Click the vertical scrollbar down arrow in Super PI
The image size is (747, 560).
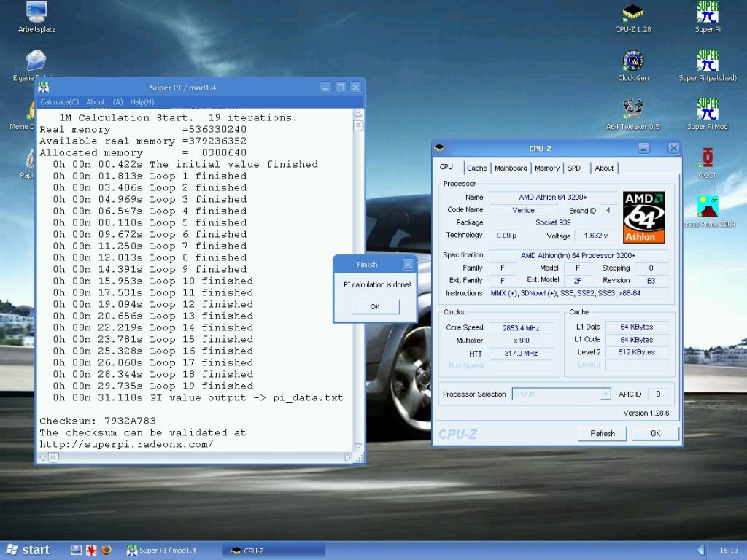pyautogui.click(x=358, y=446)
